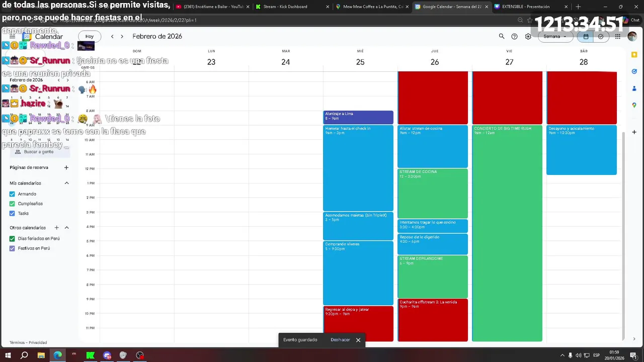Open the Alistar stream de cocina event

(x=433, y=146)
